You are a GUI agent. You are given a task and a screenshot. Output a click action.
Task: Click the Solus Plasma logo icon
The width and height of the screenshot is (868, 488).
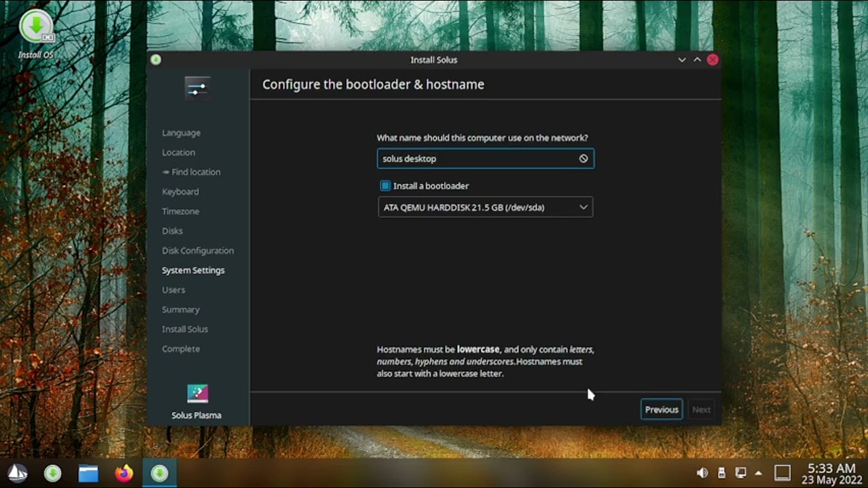point(197,393)
